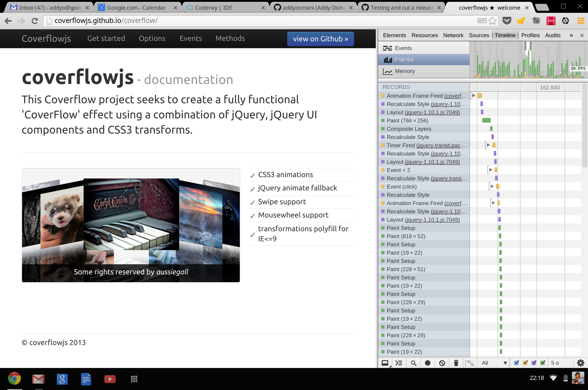The image size is (588, 390).
Task: Switch to the Sources tab
Action: click(479, 35)
